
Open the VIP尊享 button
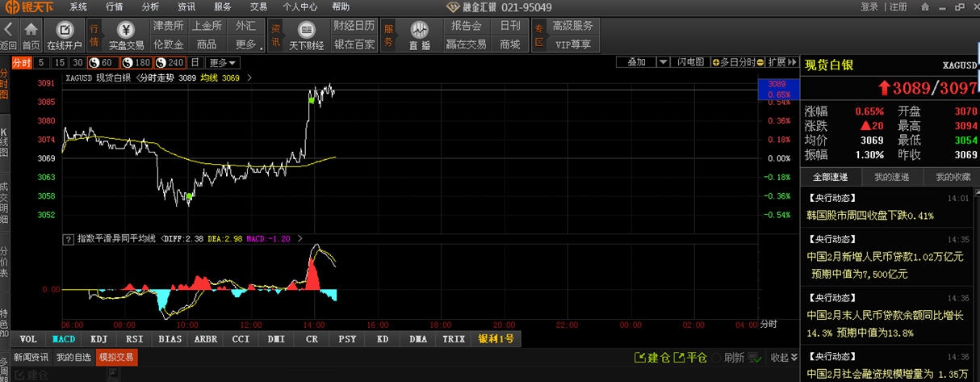point(572,44)
